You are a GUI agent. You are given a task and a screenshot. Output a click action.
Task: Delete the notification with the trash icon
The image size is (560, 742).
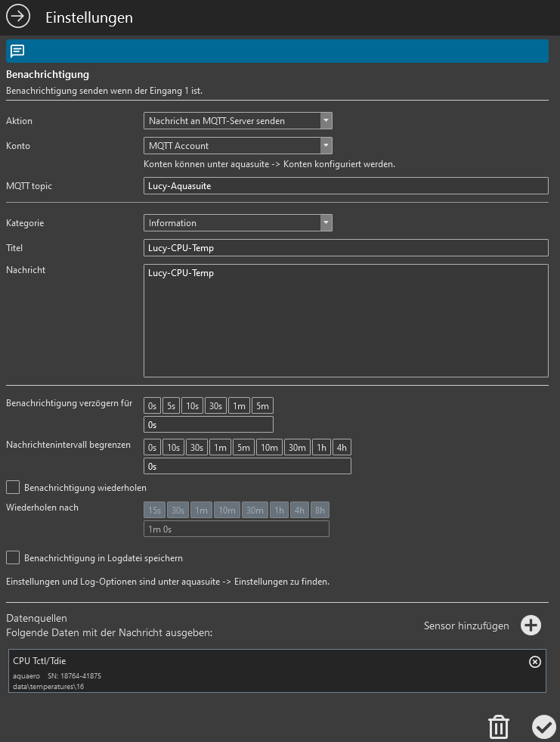click(x=498, y=727)
